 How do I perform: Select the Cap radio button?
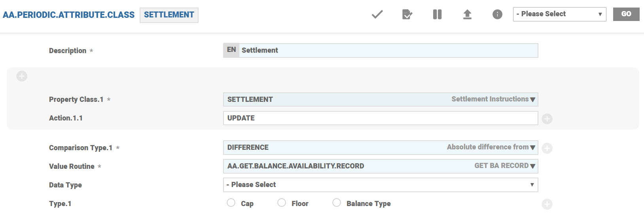231,203
